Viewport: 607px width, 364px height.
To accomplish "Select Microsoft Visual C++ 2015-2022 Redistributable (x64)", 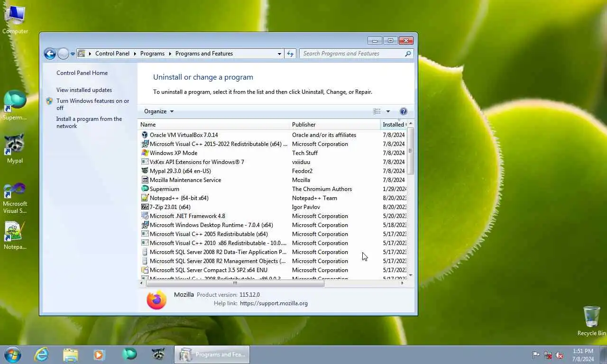I will (273, 144).
